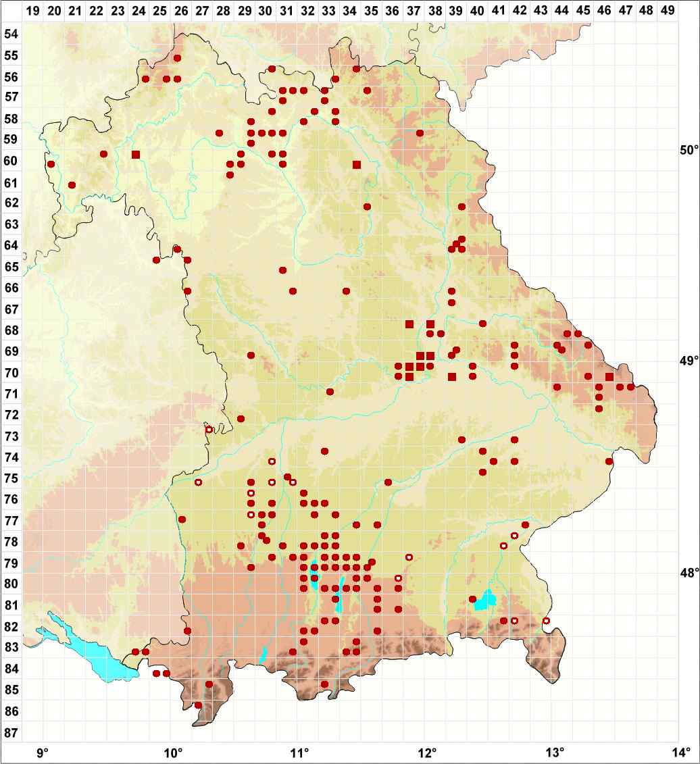Click the 50° latitude label
The width and height of the screenshot is (700, 764).
tap(689, 150)
